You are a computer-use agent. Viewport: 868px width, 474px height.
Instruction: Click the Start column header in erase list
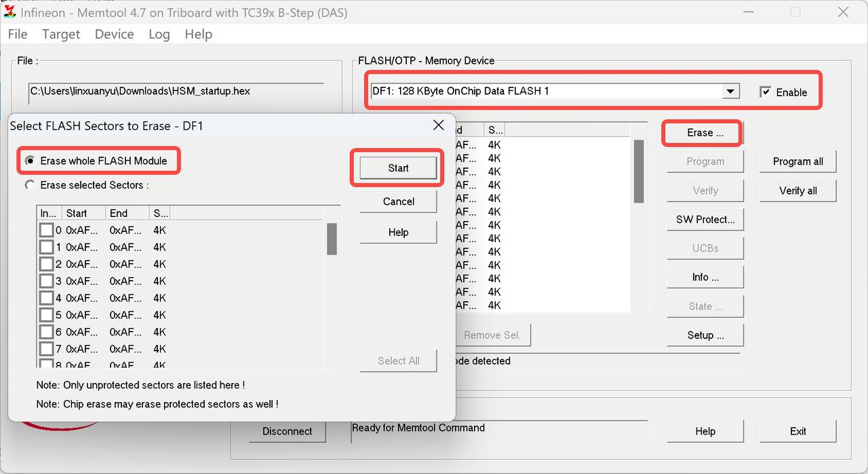[83, 213]
